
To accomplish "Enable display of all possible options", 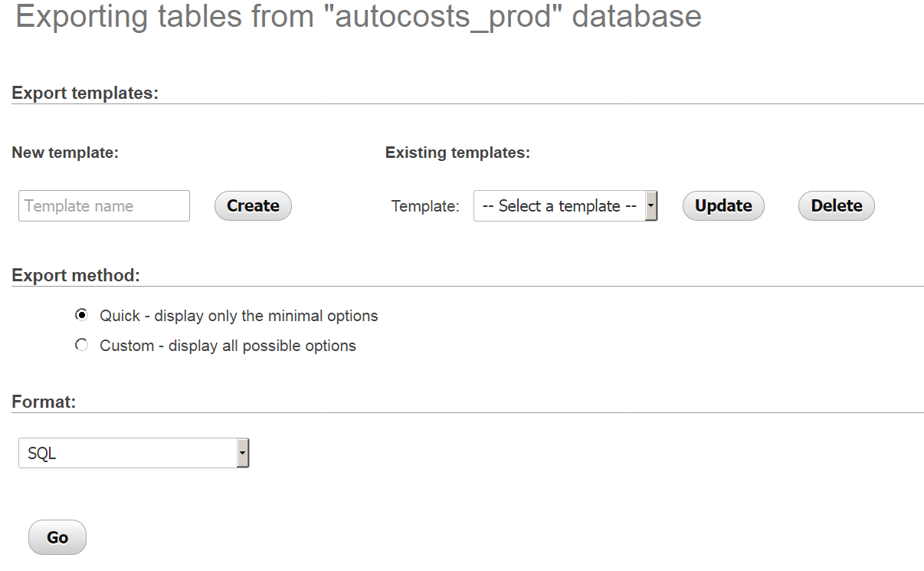I will 82,345.
